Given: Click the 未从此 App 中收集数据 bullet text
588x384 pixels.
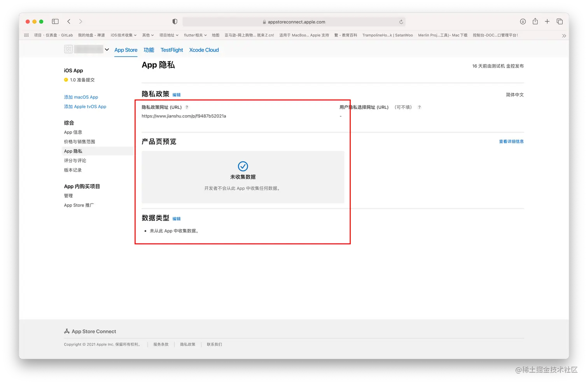Looking at the screenshot, I should (175, 231).
